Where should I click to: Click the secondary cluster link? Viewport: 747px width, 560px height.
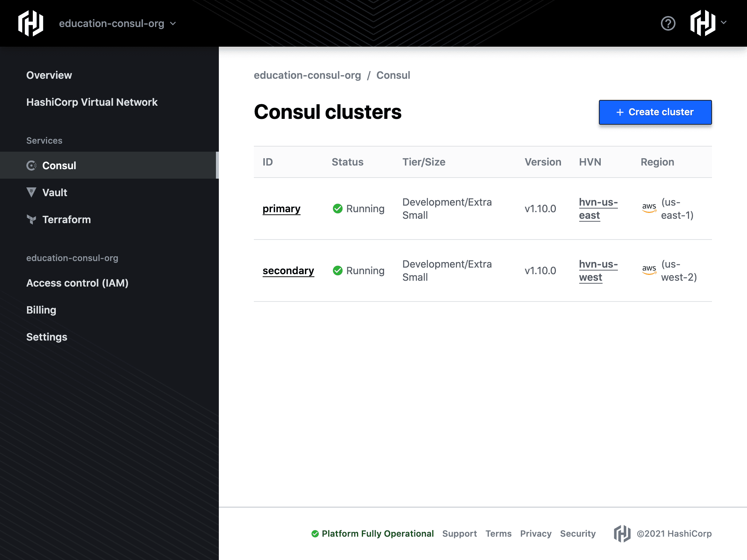pos(288,270)
